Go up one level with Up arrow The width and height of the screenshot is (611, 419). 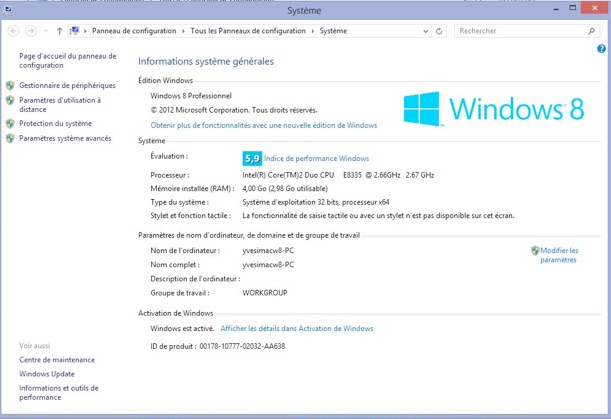coord(59,31)
